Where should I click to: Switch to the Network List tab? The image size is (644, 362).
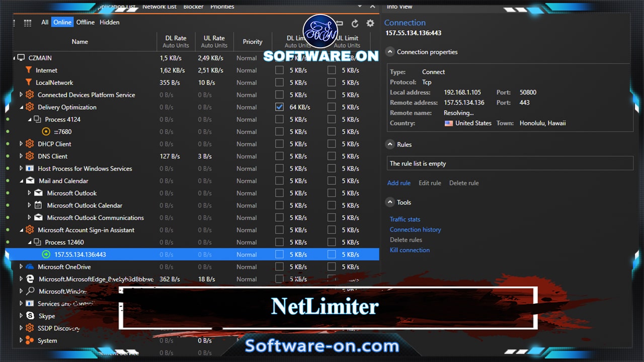tap(159, 7)
